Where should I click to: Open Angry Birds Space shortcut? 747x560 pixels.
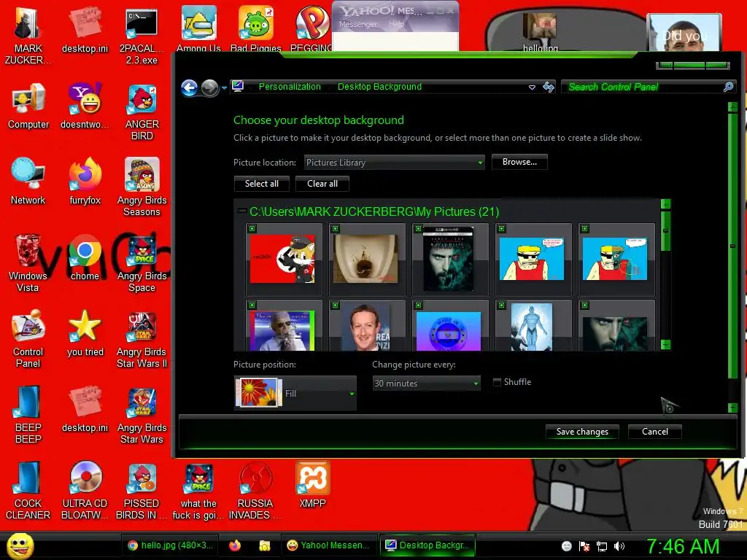pos(142,264)
